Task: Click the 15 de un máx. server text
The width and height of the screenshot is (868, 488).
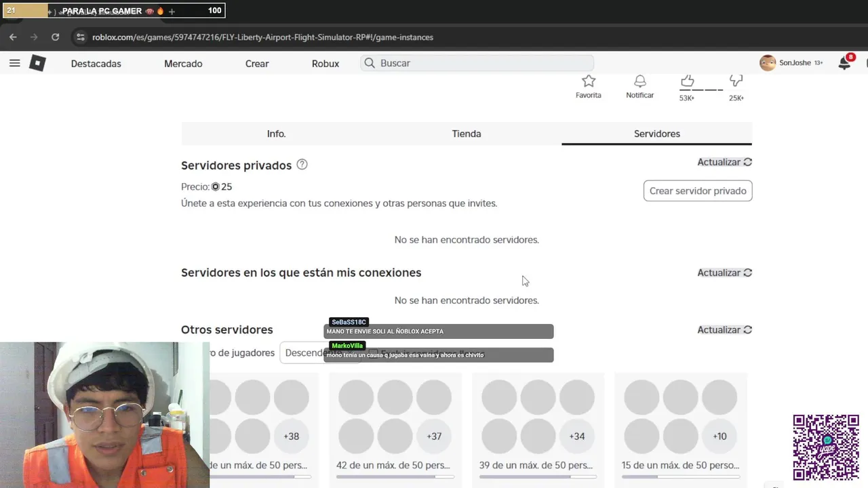Action: pos(680,466)
